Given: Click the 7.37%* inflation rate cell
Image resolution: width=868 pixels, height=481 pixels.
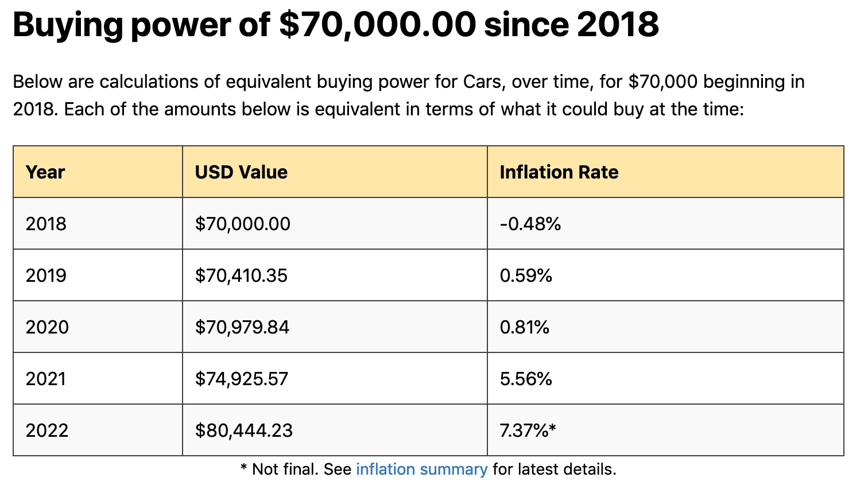Looking at the screenshot, I should coord(666,430).
